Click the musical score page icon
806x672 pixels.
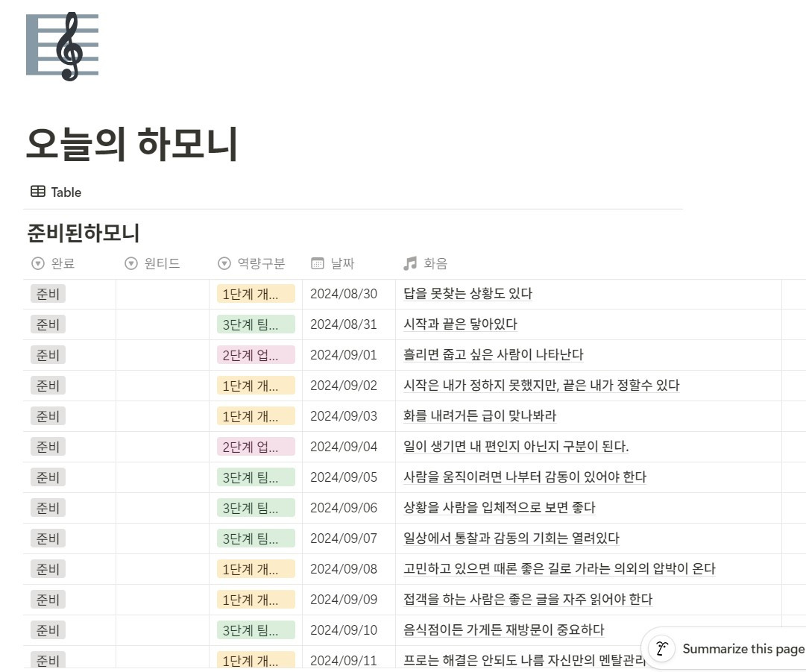pyautogui.click(x=62, y=46)
